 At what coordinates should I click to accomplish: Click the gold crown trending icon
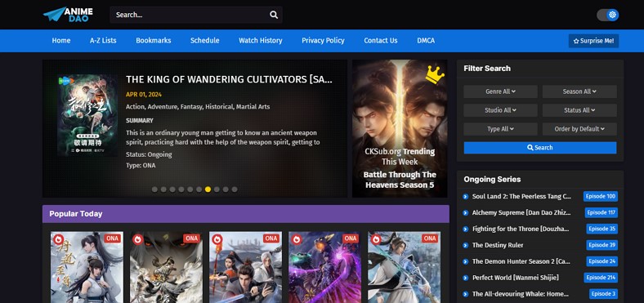(x=435, y=74)
